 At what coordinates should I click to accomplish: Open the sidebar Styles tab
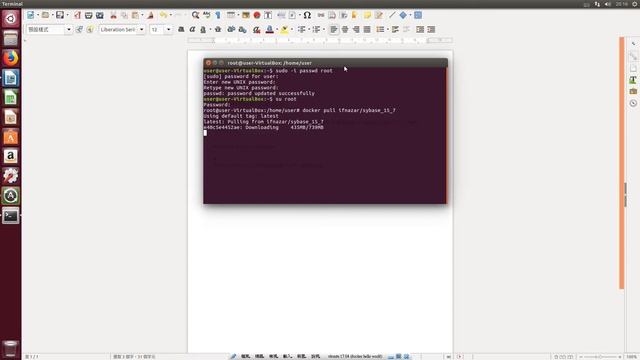click(x=633, y=80)
